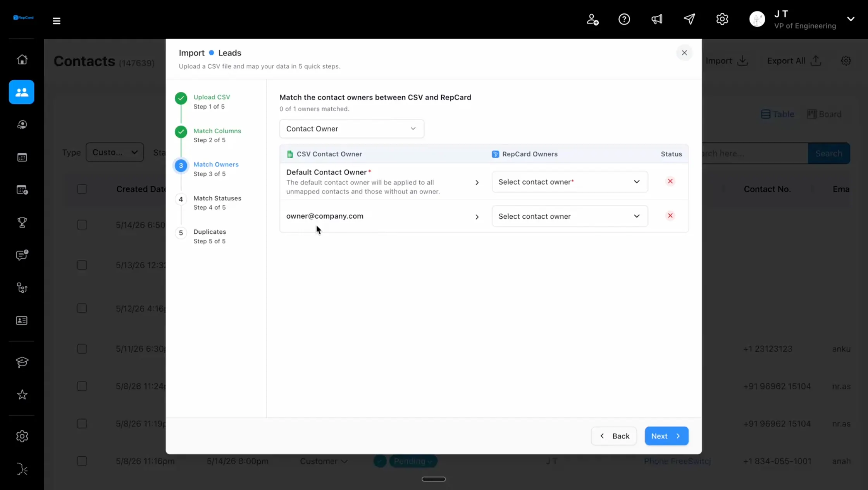Close the Import Leads dialog
The width and height of the screenshot is (868, 490).
tap(684, 53)
